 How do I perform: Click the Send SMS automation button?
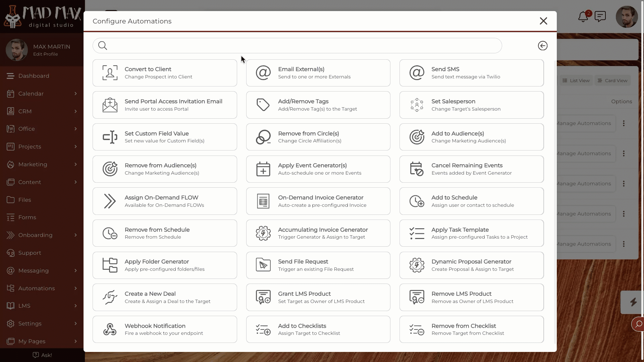[472, 72]
